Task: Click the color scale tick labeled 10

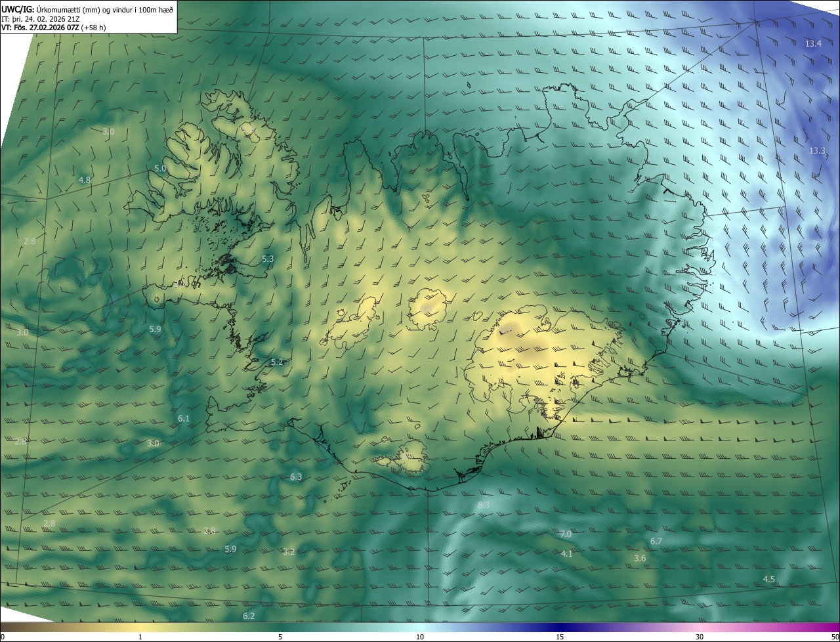Action: [420, 637]
